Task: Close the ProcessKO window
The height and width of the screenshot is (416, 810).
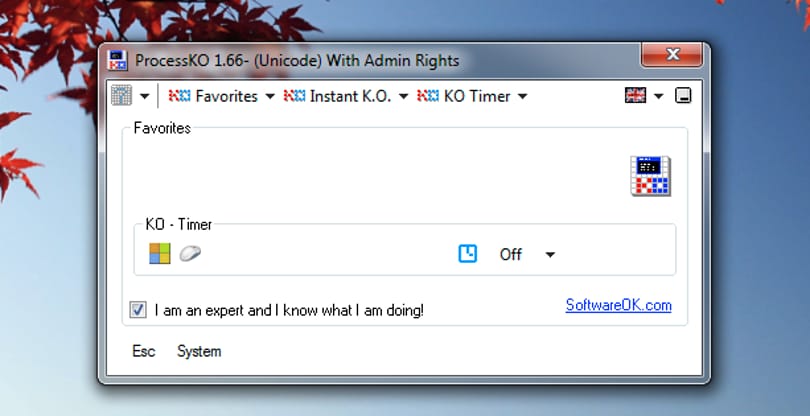Action: [672, 54]
